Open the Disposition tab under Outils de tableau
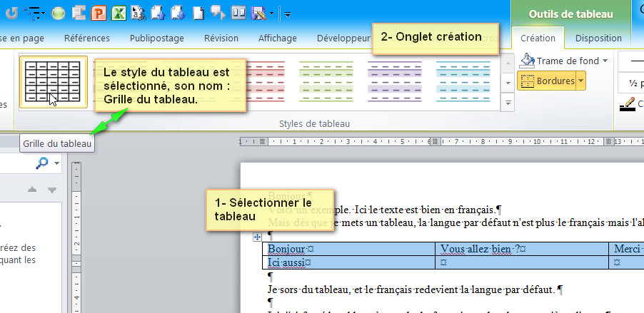The width and height of the screenshot is (644, 313). point(598,39)
